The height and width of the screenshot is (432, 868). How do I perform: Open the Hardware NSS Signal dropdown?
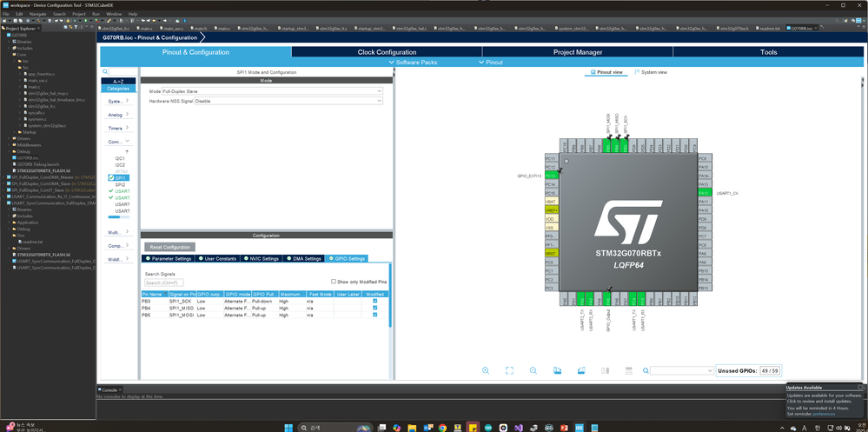click(288, 101)
